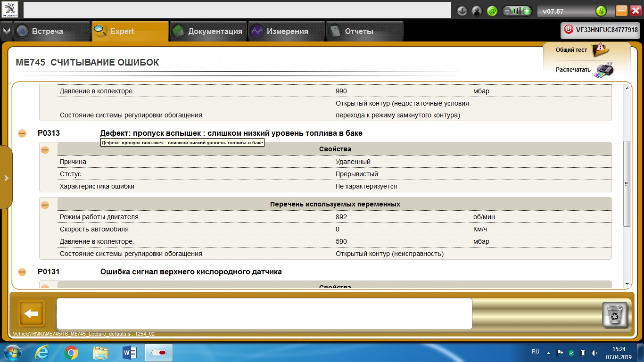Collapse the P0131 fault entry
The width and height of the screenshot is (644, 362).
pyautogui.click(x=22, y=272)
